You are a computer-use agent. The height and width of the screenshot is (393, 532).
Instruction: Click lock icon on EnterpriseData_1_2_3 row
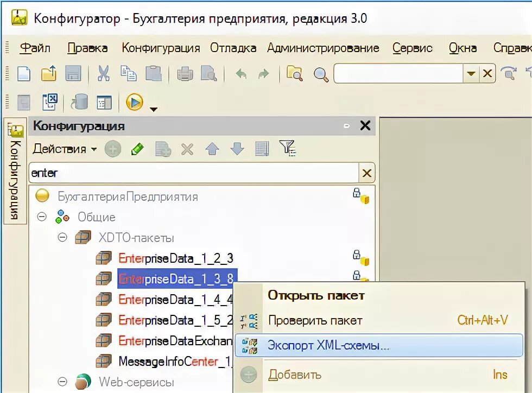point(357,254)
